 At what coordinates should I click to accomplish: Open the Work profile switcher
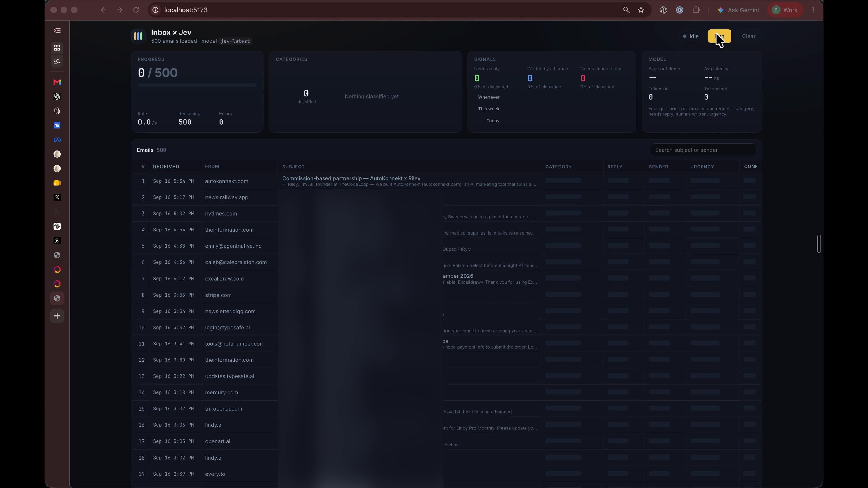click(x=785, y=10)
